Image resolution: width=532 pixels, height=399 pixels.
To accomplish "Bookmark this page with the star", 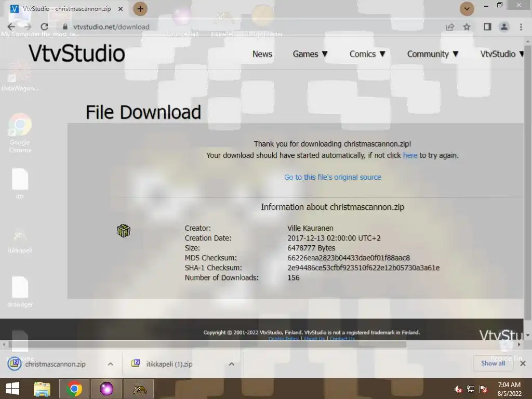I will (467, 27).
